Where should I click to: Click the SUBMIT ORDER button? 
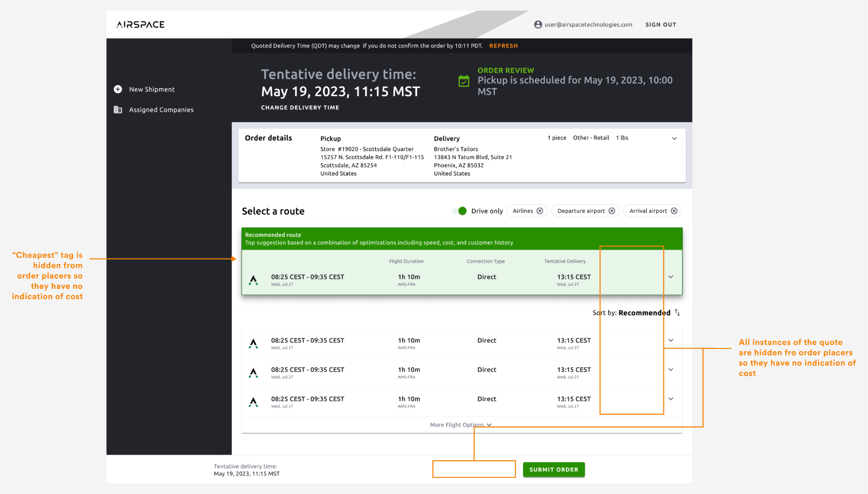[x=554, y=470]
